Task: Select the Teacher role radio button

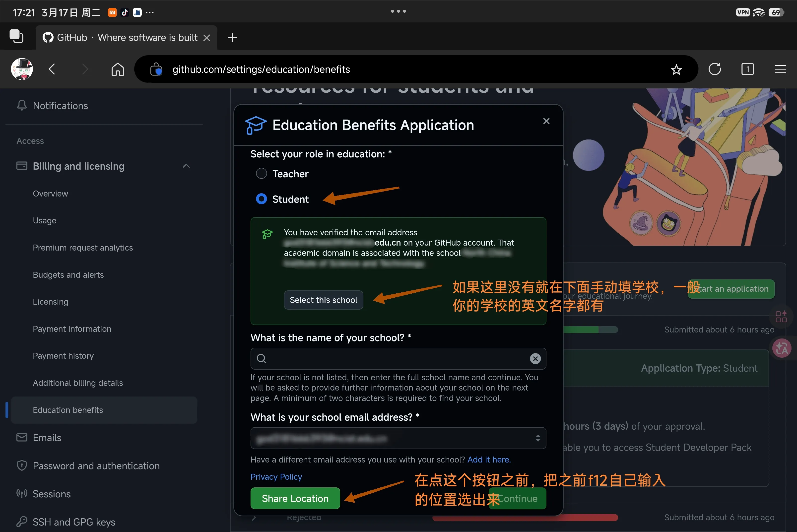Action: coord(261,174)
